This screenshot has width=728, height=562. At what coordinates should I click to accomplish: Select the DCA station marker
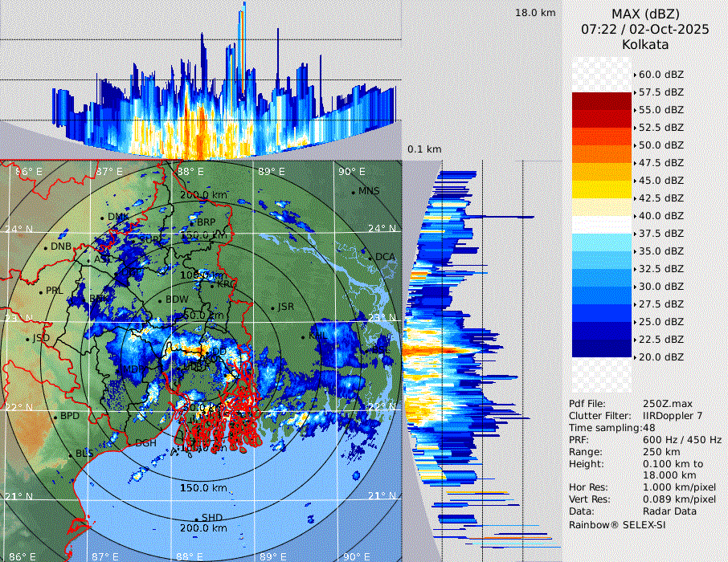point(370,257)
